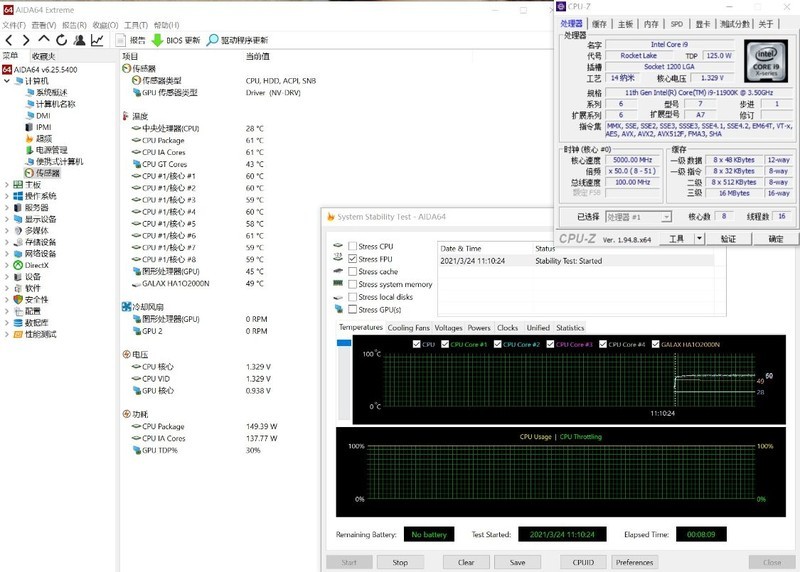Click the Intel Core i9 logo in CPU-Z
The width and height of the screenshot is (800, 572).
pyautogui.click(x=766, y=61)
